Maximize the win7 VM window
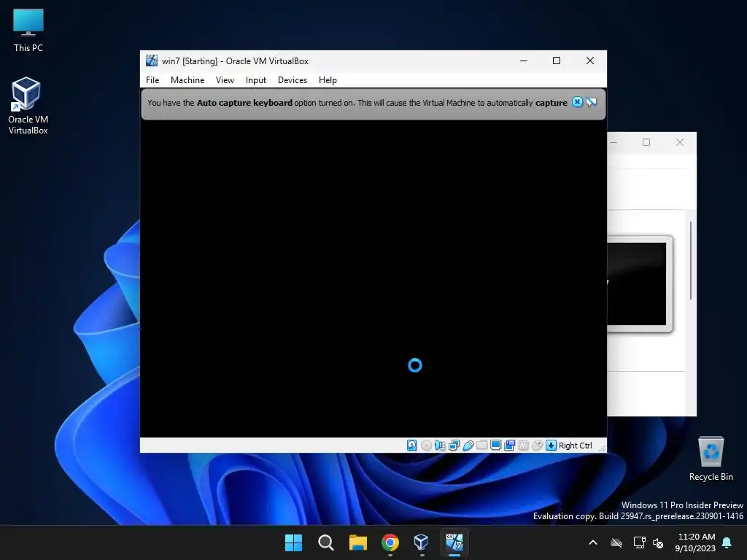 (x=557, y=61)
